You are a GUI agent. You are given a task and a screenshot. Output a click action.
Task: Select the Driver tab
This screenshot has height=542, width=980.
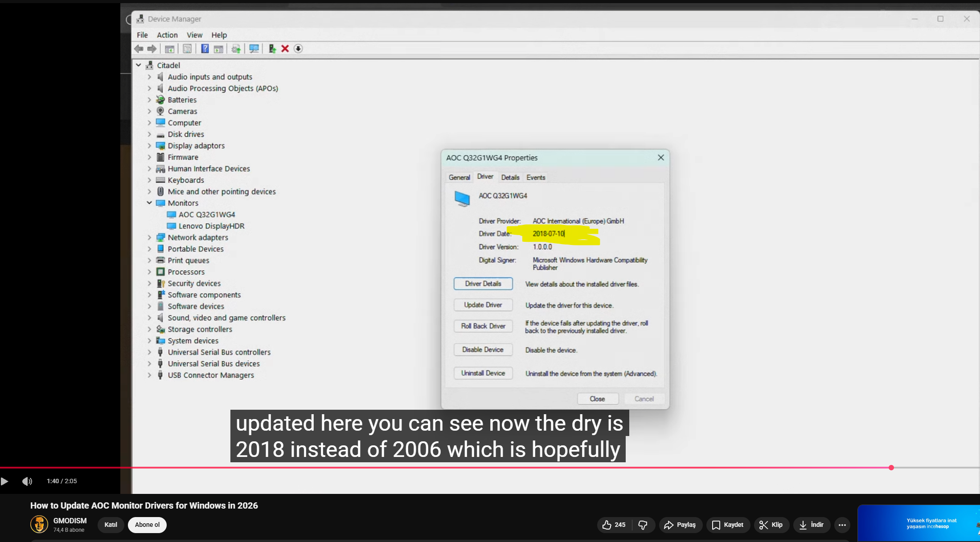coord(485,176)
